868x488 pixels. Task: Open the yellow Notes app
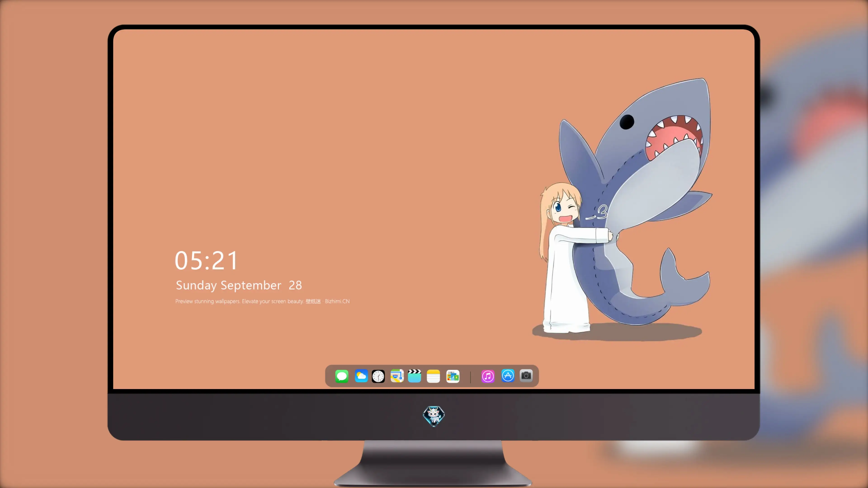point(433,376)
